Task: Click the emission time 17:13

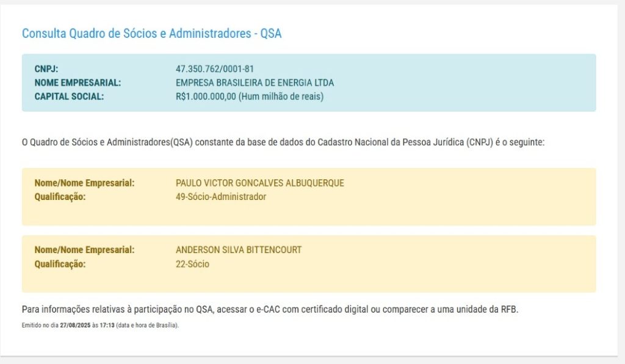Action: click(107, 325)
